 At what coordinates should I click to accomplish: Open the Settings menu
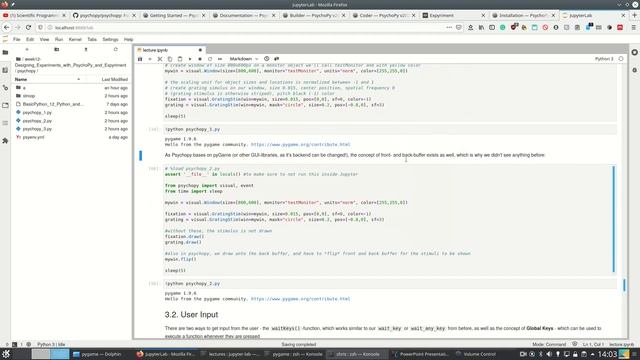click(x=110, y=40)
